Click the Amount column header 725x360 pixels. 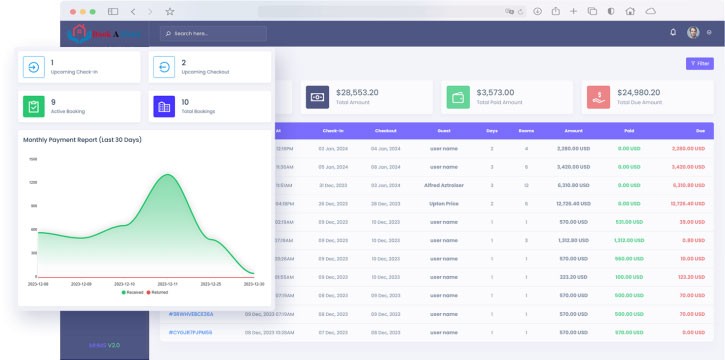[x=573, y=131]
